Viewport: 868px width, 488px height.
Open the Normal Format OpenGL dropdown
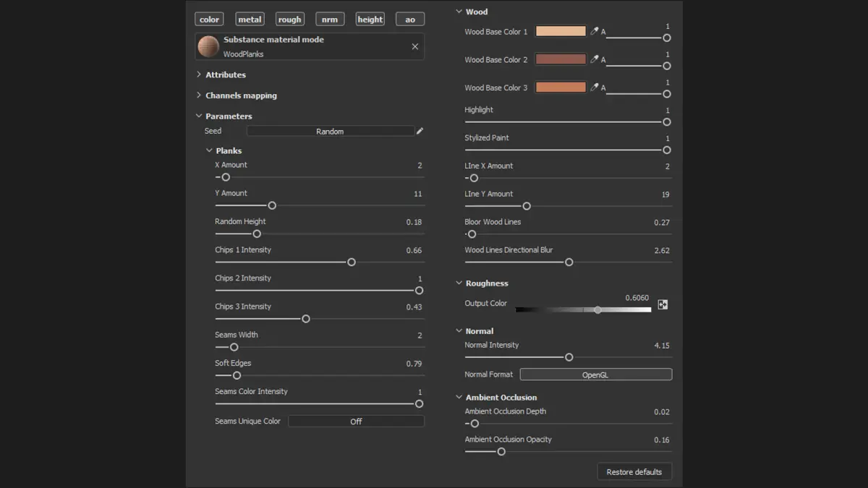(595, 374)
